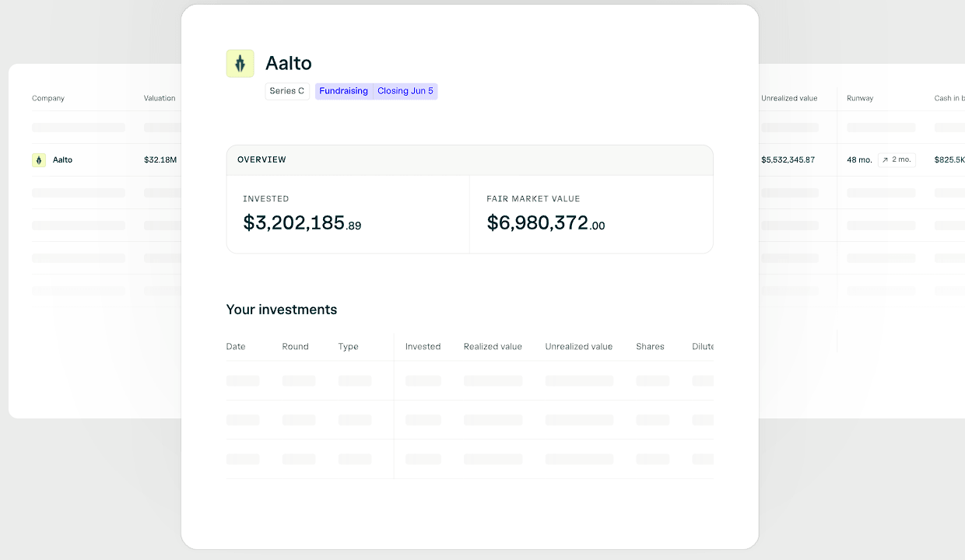The height and width of the screenshot is (560, 965).
Task: Click the Aalto logo icon in the background table row
Action: pos(39,160)
